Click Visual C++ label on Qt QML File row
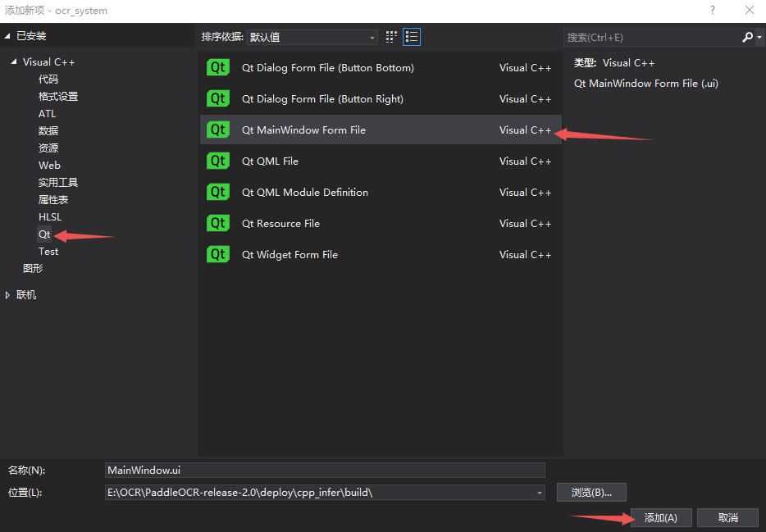766x532 pixels. point(525,161)
